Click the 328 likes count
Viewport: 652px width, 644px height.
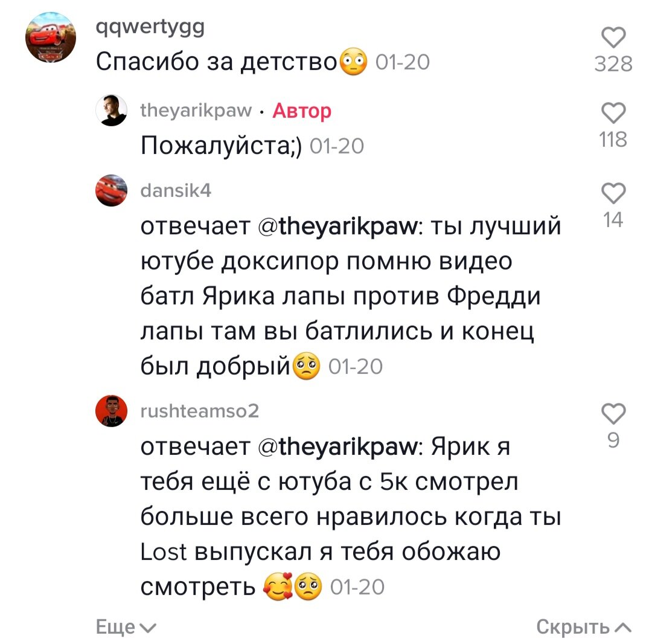pyautogui.click(x=614, y=64)
